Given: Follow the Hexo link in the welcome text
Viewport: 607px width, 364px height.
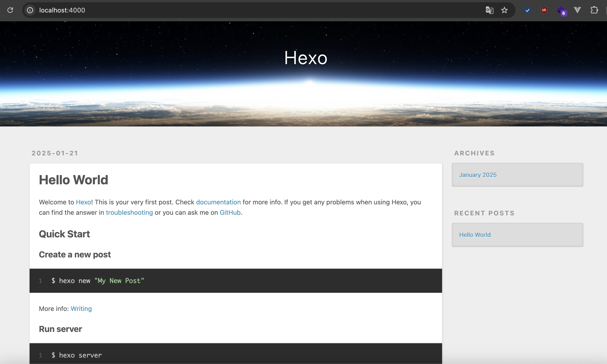Looking at the screenshot, I should (83, 202).
